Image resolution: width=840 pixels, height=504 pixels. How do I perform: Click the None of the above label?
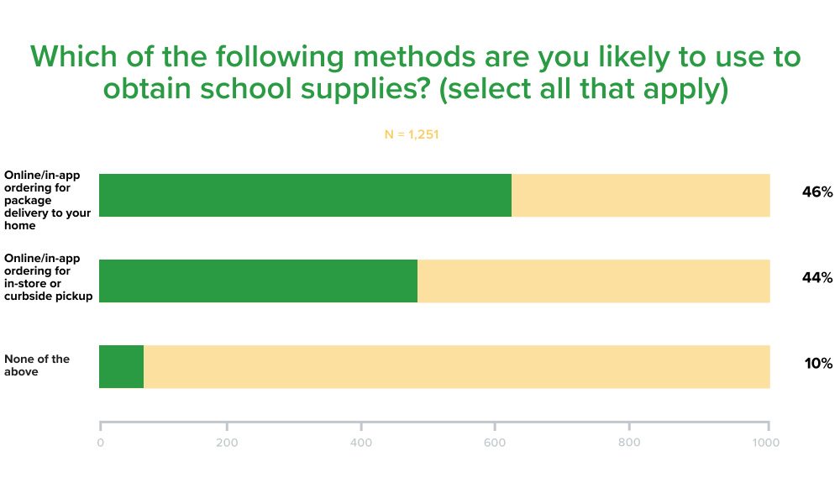click(37, 365)
